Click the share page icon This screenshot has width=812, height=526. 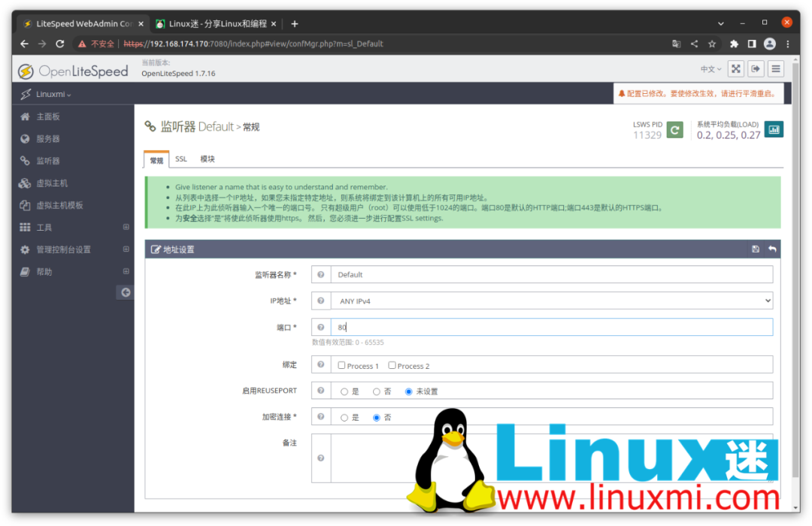click(x=695, y=44)
